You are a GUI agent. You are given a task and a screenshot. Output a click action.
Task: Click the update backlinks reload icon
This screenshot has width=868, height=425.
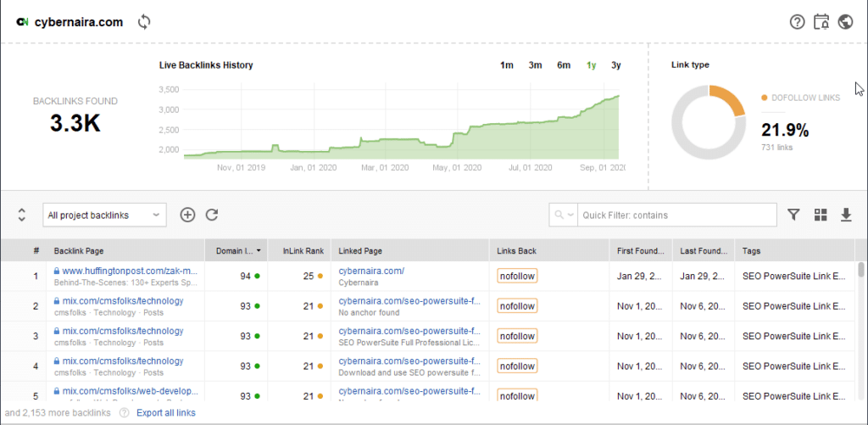pos(212,215)
